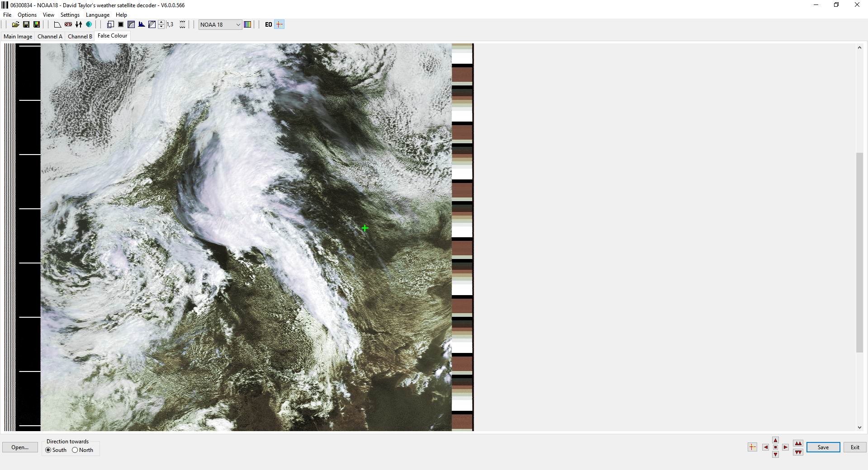Click the scrollbar up arrow at top
Viewport: 868px width, 470px height.
tap(859, 47)
